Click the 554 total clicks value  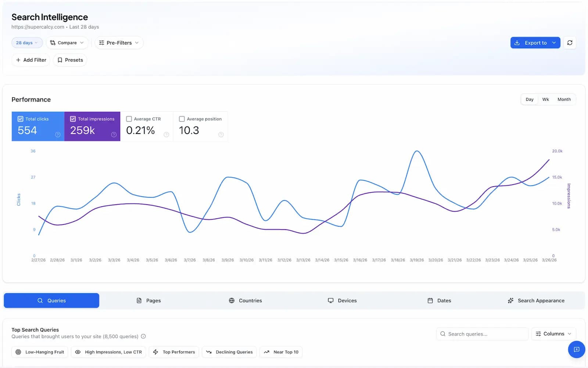click(27, 130)
